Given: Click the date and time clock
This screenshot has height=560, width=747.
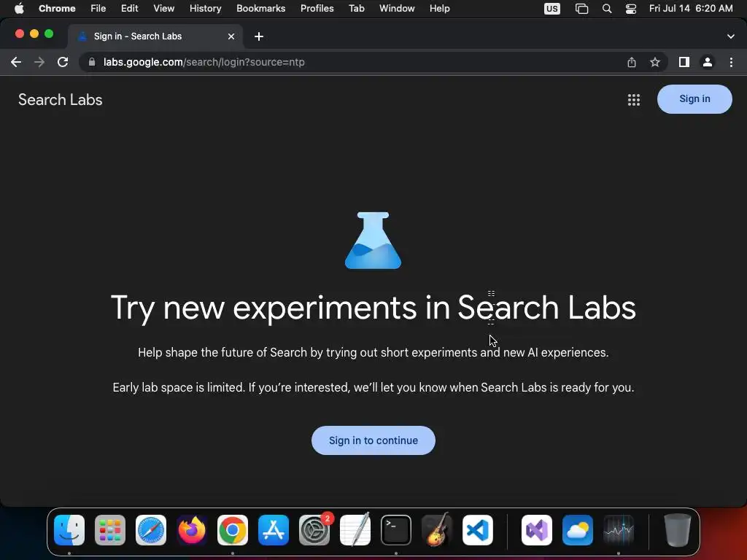Looking at the screenshot, I should tap(691, 8).
